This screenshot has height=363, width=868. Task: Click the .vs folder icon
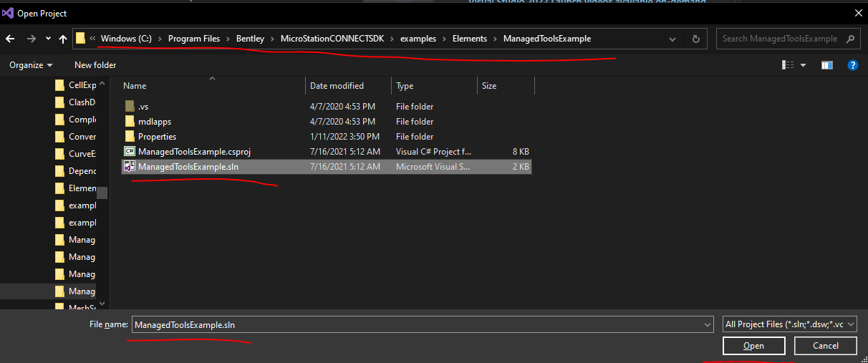click(130, 106)
